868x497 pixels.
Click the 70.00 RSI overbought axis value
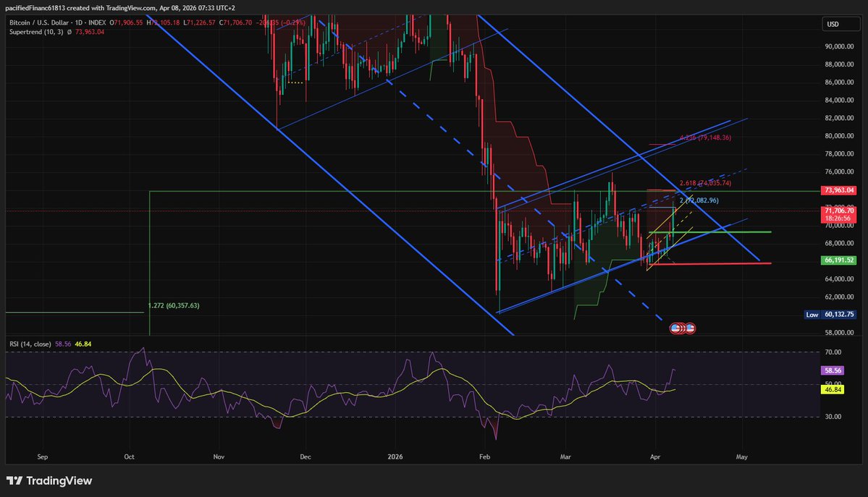click(x=833, y=352)
